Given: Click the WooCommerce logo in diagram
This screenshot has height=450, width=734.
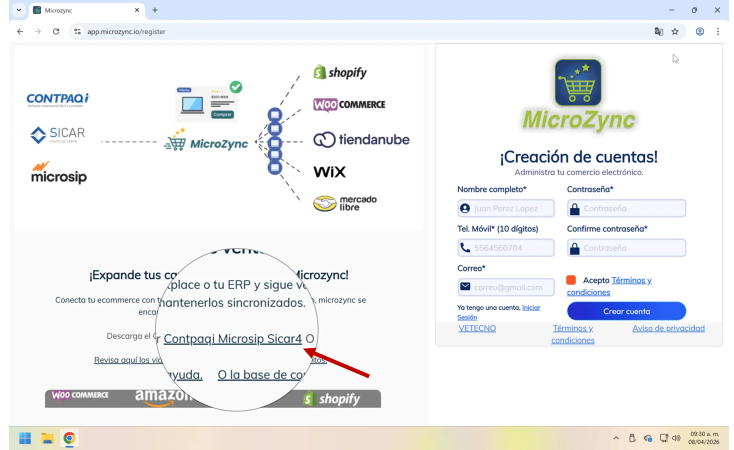Looking at the screenshot, I should click(x=349, y=104).
